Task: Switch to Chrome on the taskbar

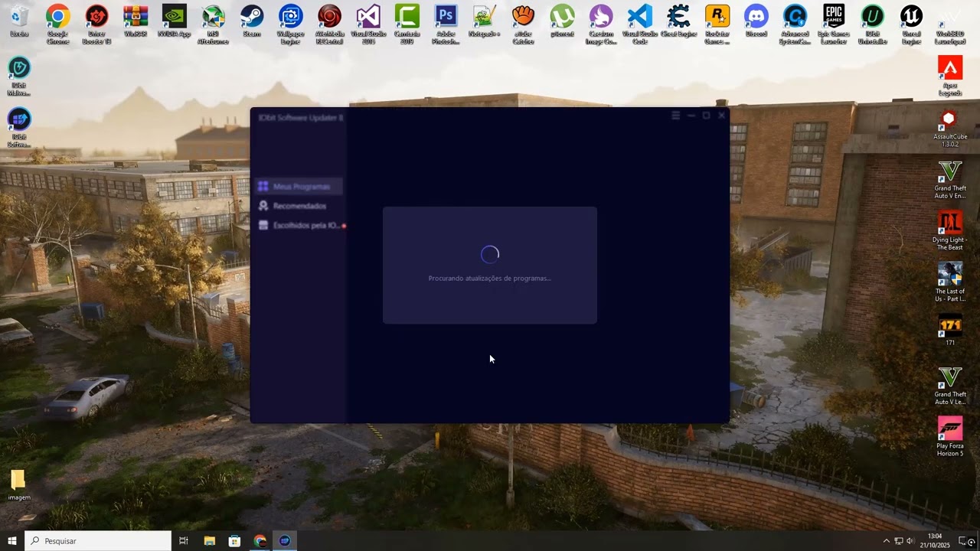Action: [260, 541]
